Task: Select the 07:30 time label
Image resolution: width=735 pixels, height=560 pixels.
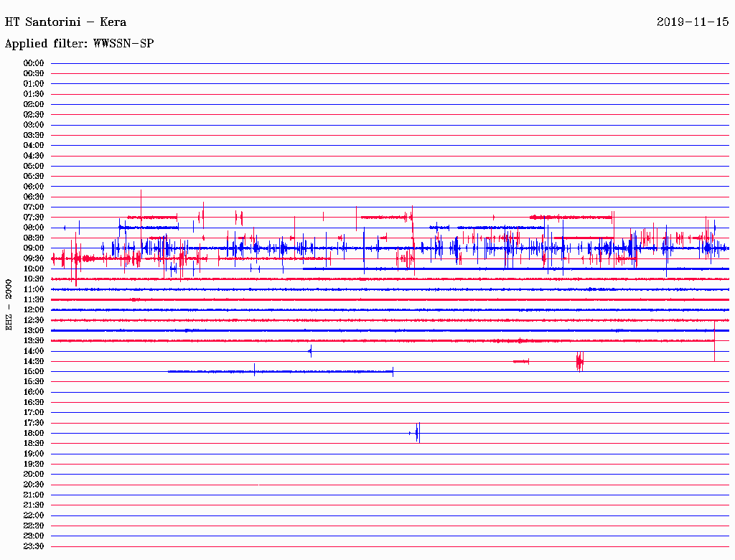Action: click(x=33, y=217)
